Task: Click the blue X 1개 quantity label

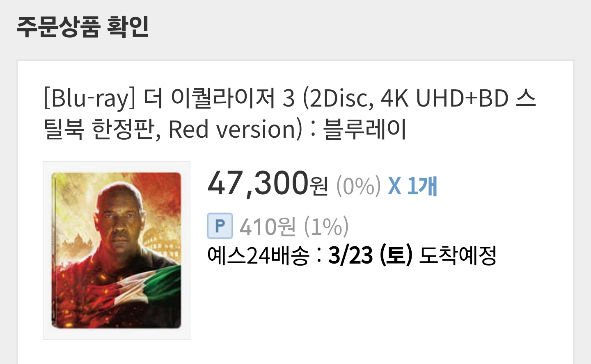Action: tap(412, 186)
